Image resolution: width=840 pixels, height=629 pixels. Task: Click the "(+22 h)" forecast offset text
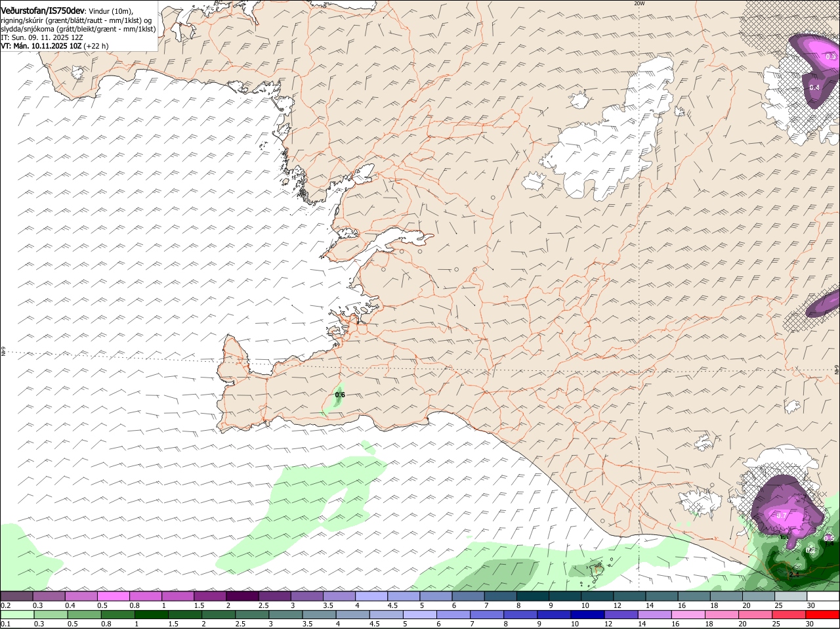96,46
